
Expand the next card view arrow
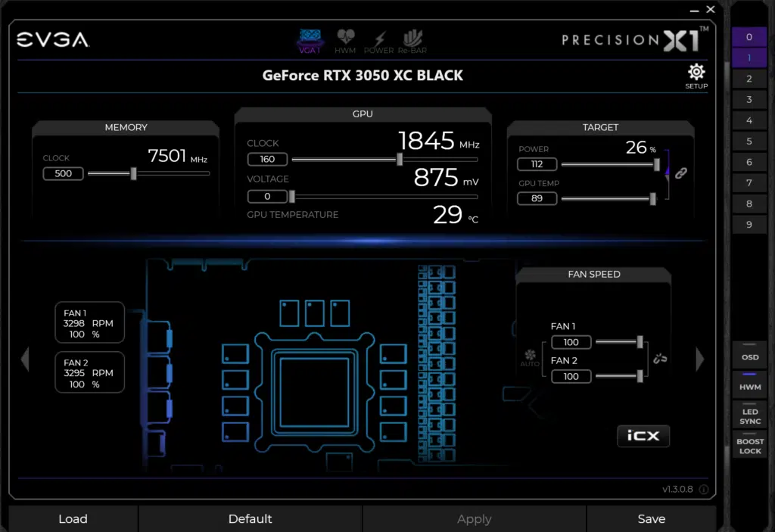699,359
